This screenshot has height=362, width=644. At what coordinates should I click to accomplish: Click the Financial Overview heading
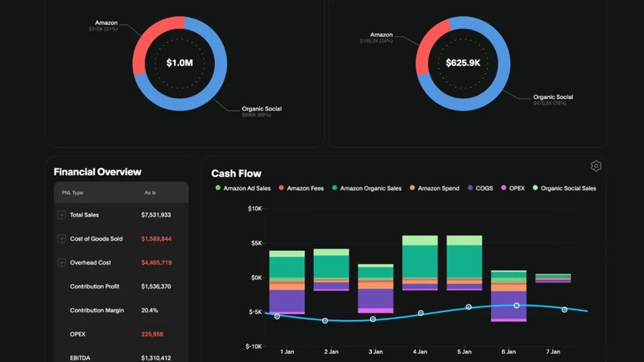click(97, 172)
